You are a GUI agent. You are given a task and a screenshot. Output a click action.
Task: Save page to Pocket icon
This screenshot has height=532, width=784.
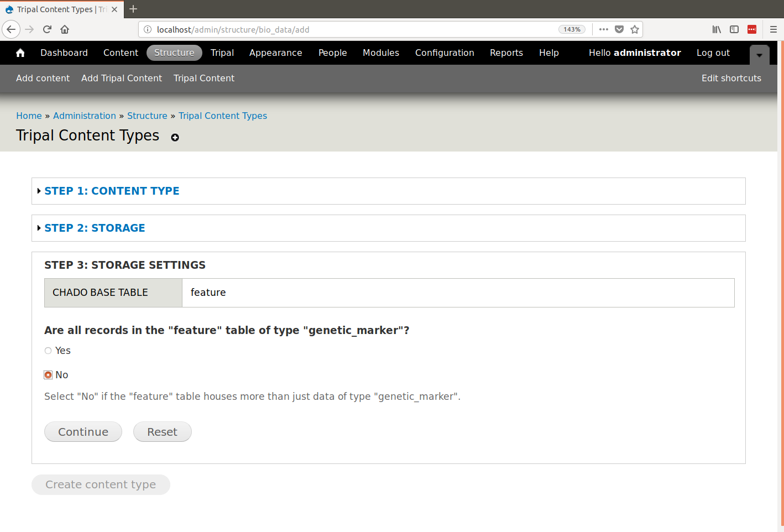pos(619,29)
